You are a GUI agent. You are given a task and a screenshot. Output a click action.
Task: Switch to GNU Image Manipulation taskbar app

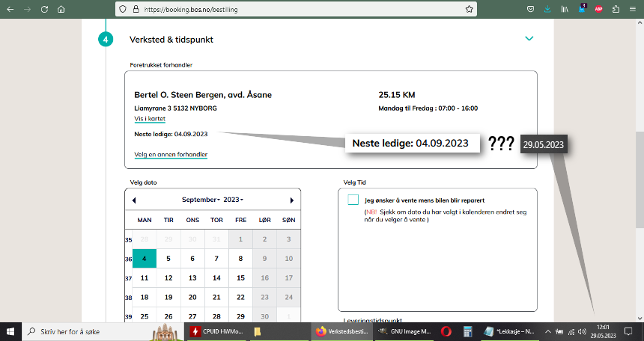(404, 331)
